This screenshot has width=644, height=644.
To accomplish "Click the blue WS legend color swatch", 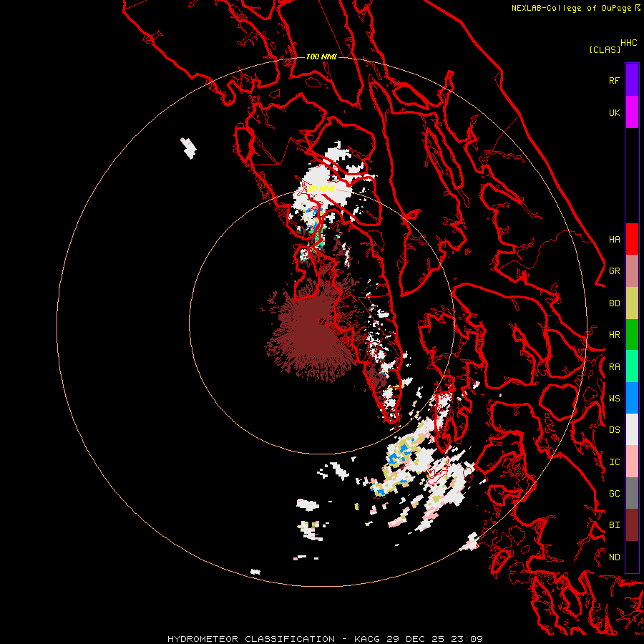I will pos(632,398).
